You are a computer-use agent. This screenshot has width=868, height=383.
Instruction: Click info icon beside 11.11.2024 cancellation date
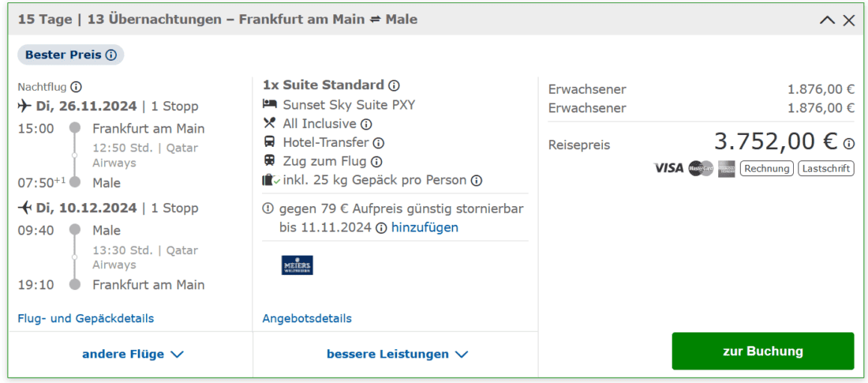[381, 228]
